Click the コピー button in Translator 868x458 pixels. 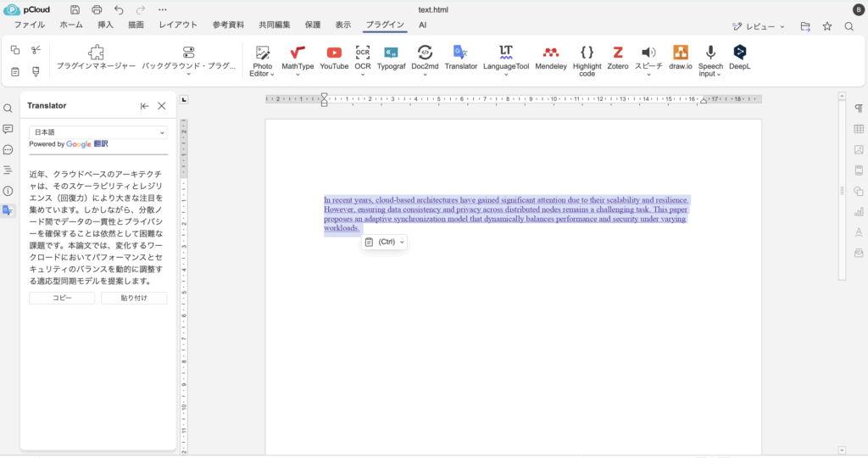coord(62,298)
